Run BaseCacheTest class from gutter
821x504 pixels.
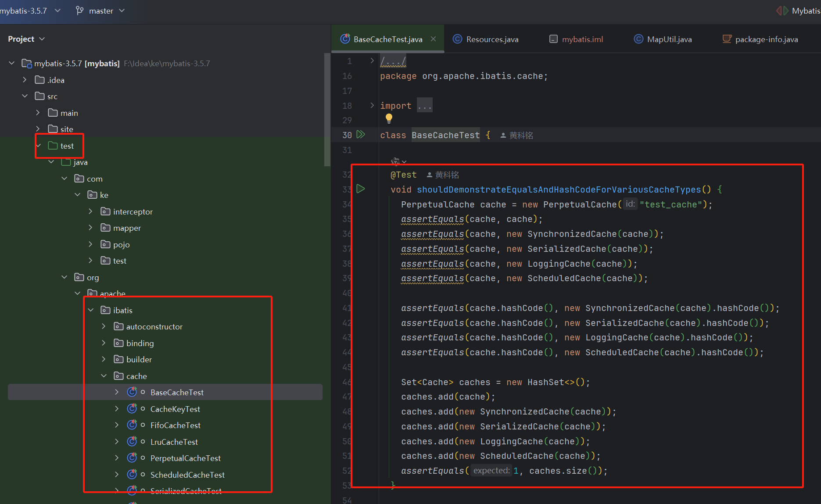[x=361, y=135]
